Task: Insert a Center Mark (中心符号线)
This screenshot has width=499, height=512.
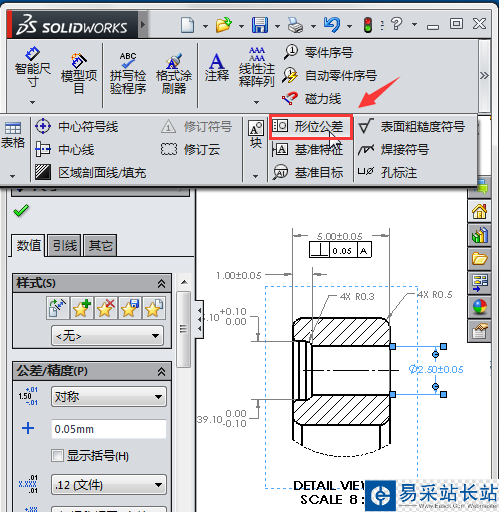Action: click(x=77, y=127)
